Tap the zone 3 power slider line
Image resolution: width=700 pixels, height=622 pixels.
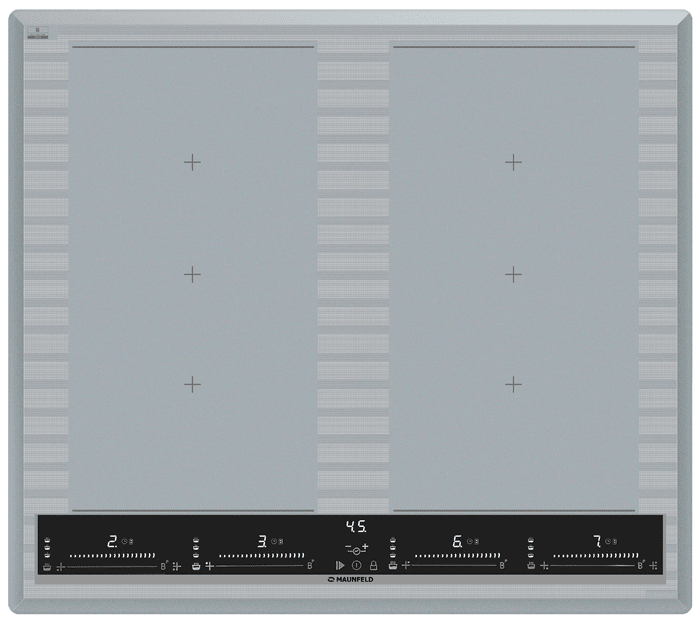pyautogui.click(x=259, y=566)
